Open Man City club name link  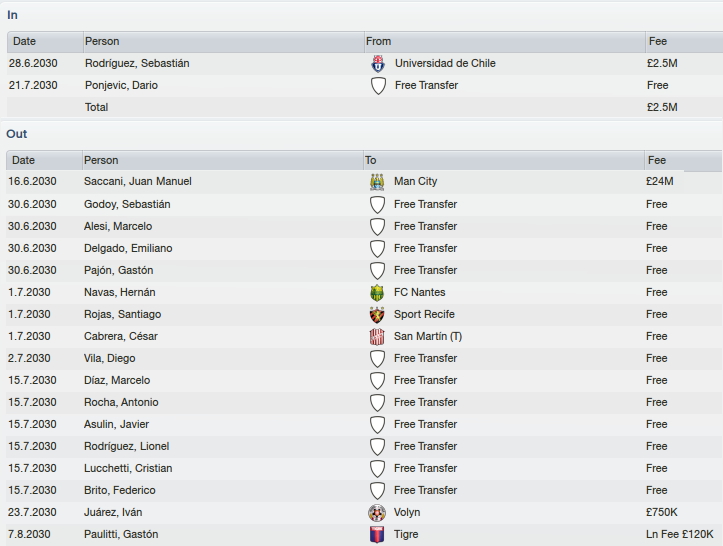point(415,181)
